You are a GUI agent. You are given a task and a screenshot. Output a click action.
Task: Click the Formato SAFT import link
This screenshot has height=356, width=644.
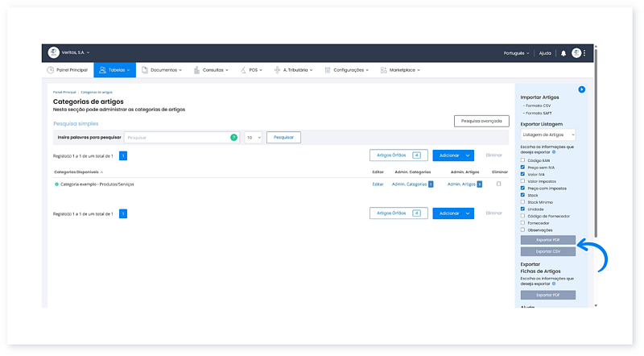click(538, 114)
